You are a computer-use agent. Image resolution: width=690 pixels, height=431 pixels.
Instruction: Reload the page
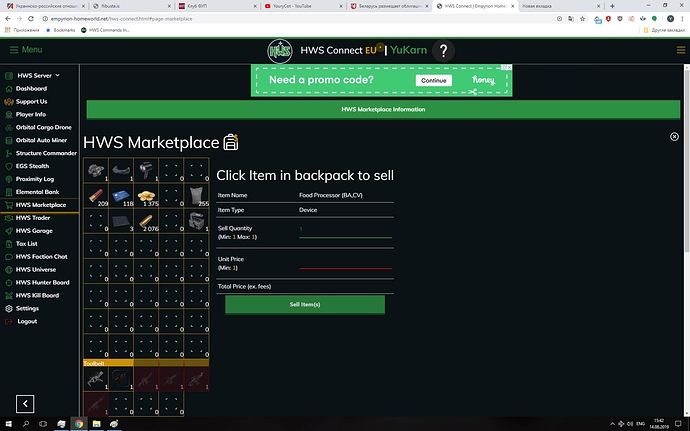tap(31, 18)
